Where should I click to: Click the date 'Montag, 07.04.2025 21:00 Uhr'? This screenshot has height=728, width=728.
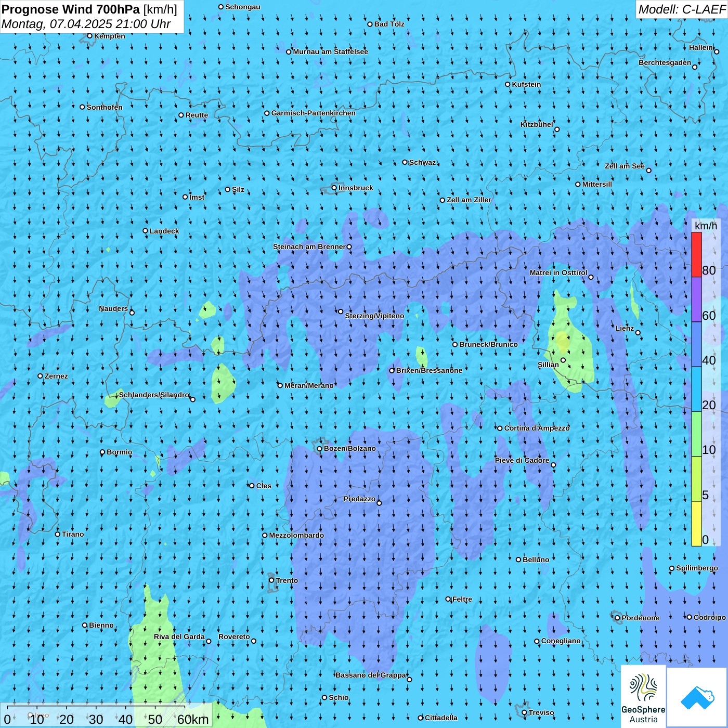click(x=86, y=24)
